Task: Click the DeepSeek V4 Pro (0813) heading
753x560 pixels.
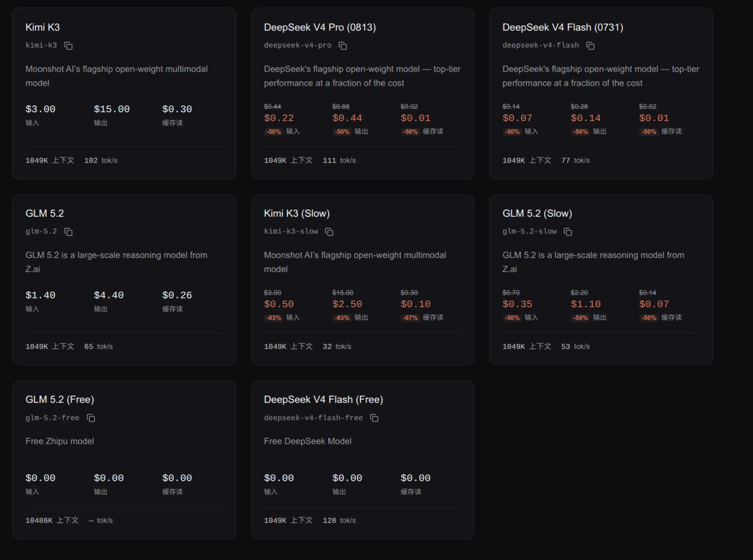Action: pyautogui.click(x=320, y=27)
